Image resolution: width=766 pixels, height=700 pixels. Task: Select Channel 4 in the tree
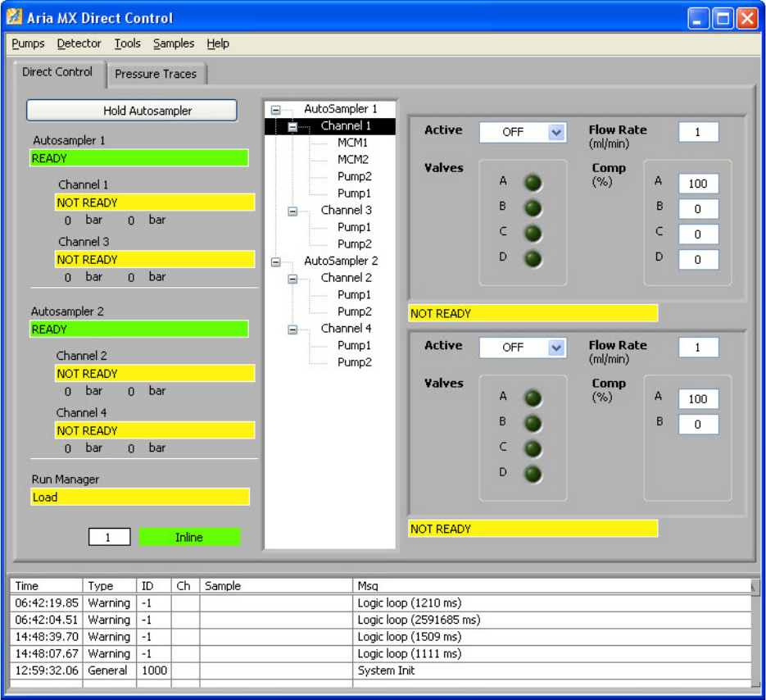346,329
